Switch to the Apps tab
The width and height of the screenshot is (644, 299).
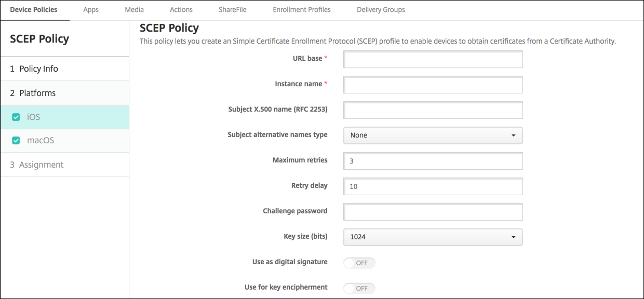pyautogui.click(x=91, y=10)
